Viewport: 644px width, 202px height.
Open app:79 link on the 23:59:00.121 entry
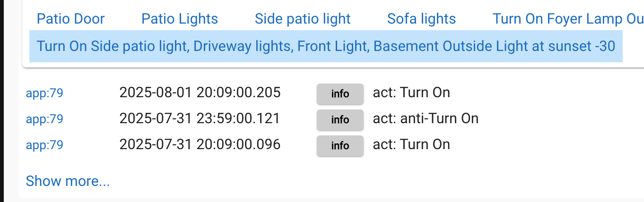[x=44, y=119]
